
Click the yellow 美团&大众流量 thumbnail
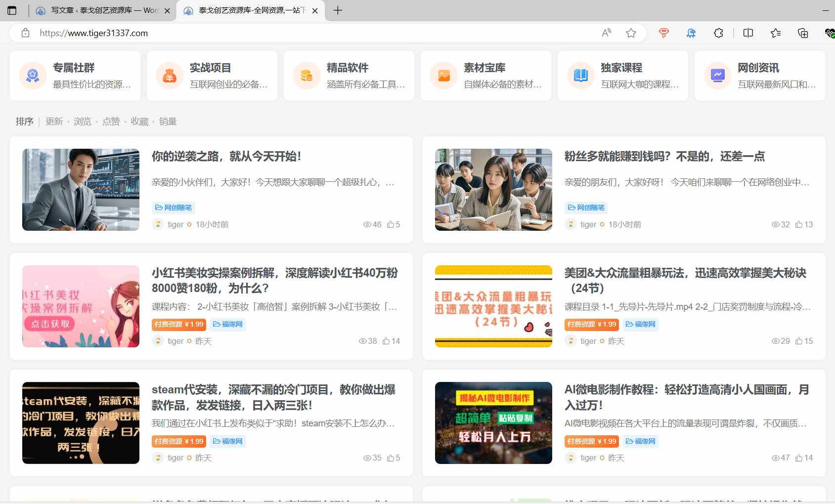tap(493, 306)
